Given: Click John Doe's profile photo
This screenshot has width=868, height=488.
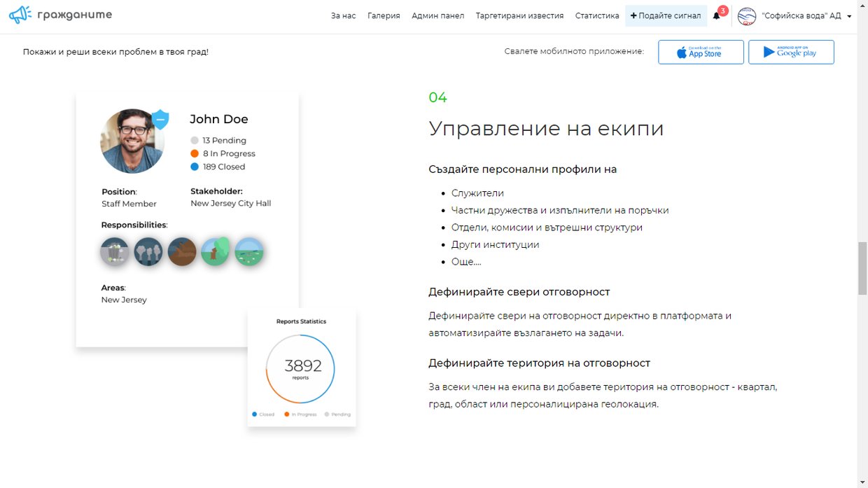Looking at the screenshot, I should tap(132, 141).
